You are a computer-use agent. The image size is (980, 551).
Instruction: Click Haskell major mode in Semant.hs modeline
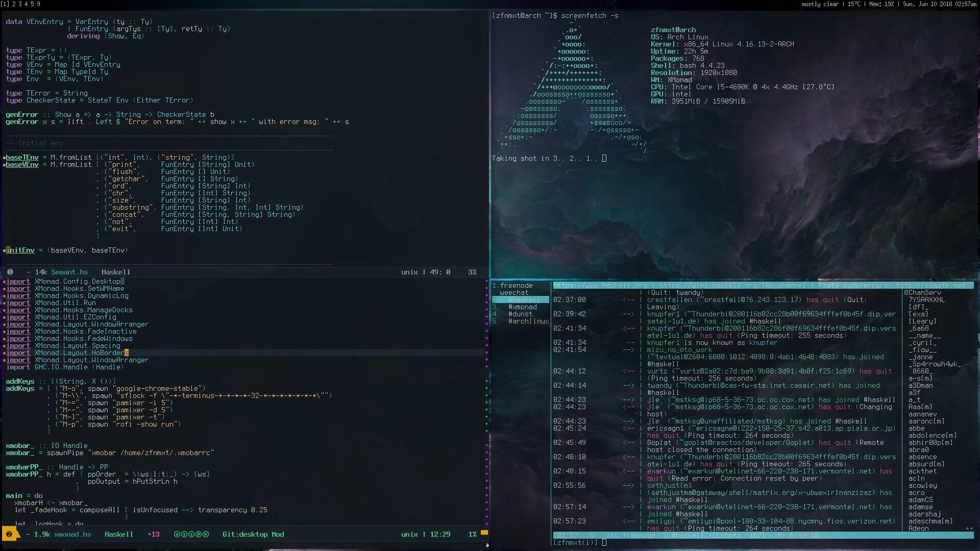[115, 272]
